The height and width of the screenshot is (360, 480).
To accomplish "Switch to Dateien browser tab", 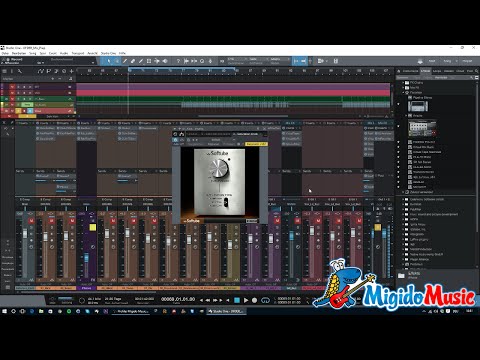I will pos(449,71).
